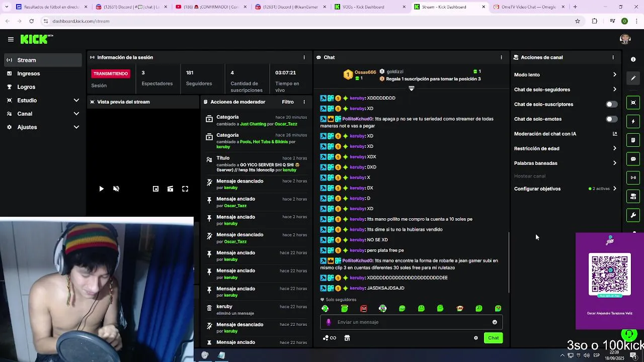Reload the page in browser toolbar

pyautogui.click(x=31, y=21)
